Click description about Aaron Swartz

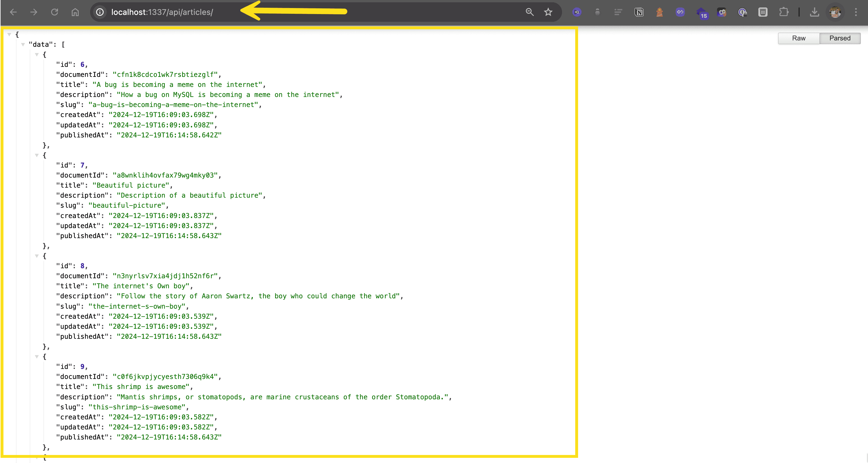point(258,296)
